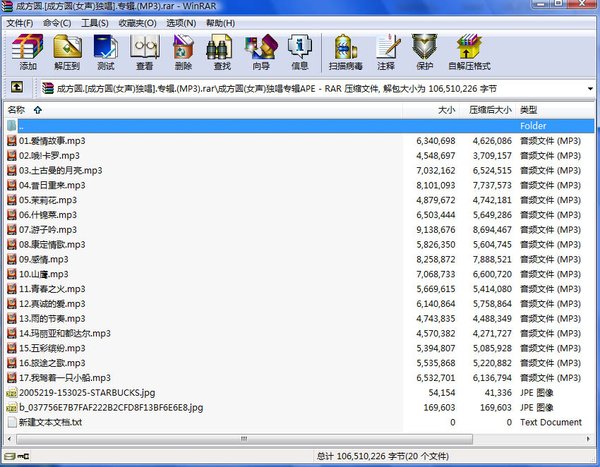Click the packed size value 6,136,794
The height and width of the screenshot is (467, 600).
point(492,378)
